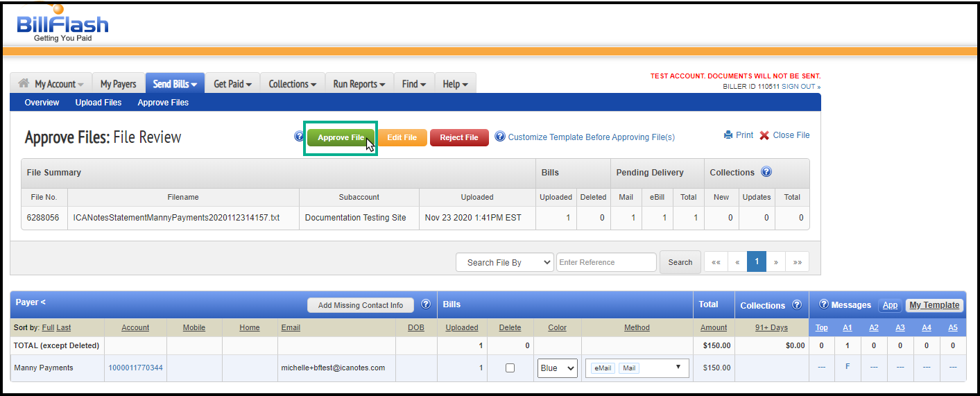The image size is (980, 396).
Task: Open the Send Bills menu
Action: coord(175,84)
